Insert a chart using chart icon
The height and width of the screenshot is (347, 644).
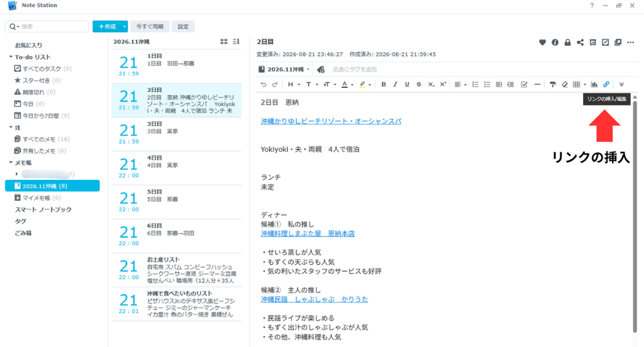(594, 84)
